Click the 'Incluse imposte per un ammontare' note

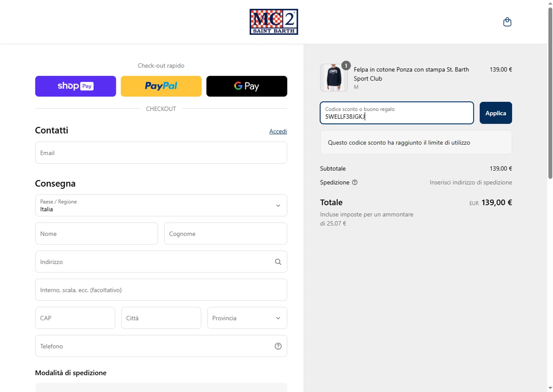(x=367, y=219)
